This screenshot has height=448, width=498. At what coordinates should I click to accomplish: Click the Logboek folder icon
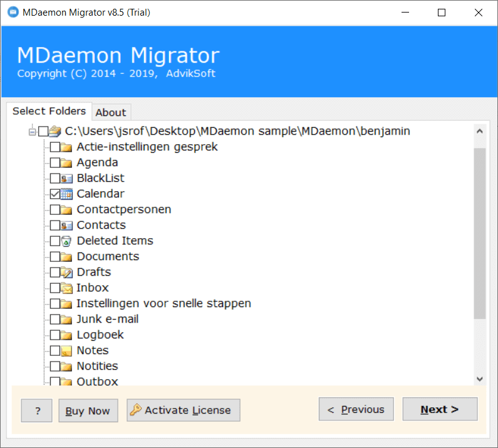pyautogui.click(x=66, y=335)
